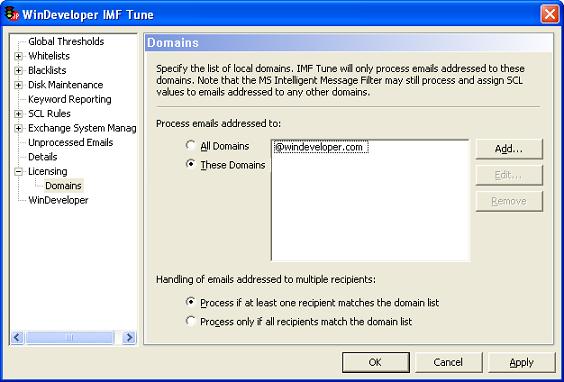
Task: Click the Add... button
Action: tap(509, 149)
